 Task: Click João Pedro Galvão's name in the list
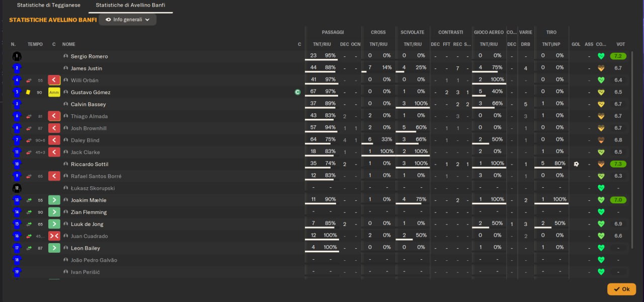(94, 260)
